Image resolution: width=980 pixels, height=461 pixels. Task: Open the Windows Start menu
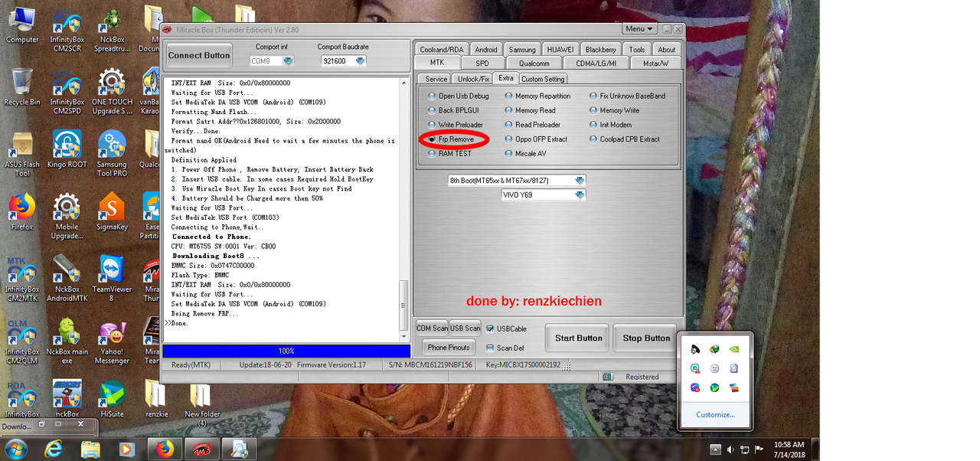[15, 448]
